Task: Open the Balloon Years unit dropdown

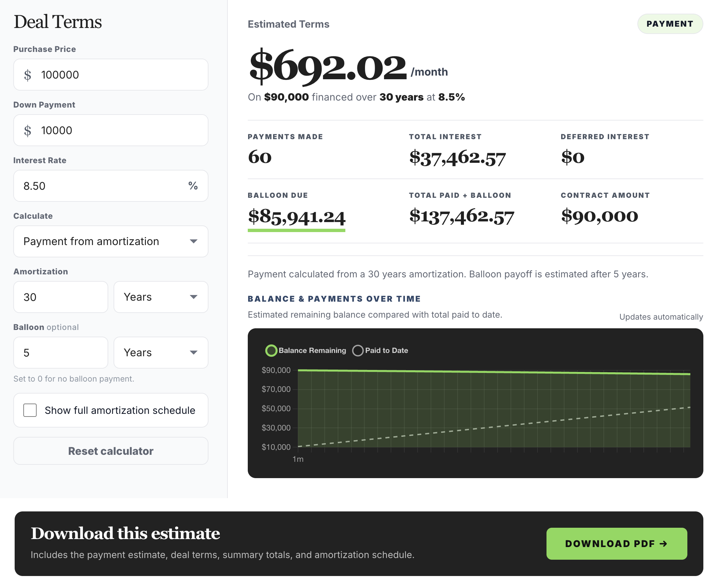Action: (161, 352)
